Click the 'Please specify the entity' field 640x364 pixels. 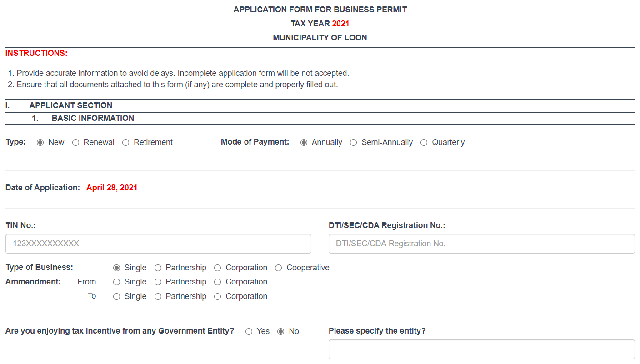tap(482, 349)
